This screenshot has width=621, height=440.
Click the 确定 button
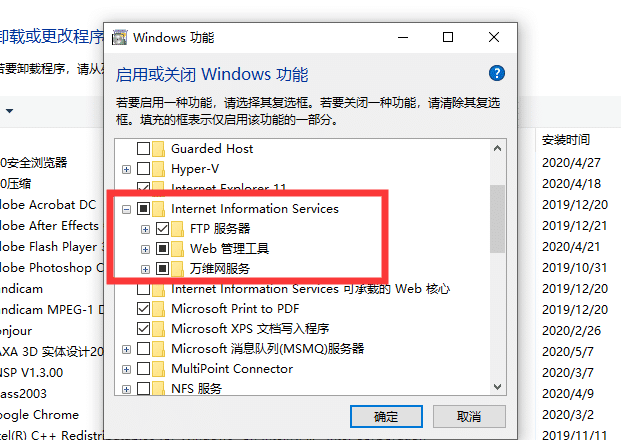(386, 416)
